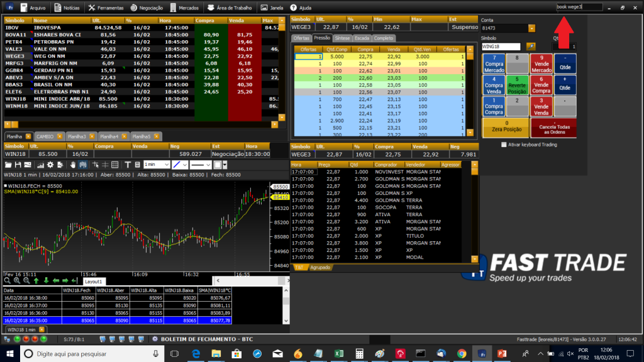Click the status bar gear icon
The width and height of the screenshot is (644, 362).
(155, 339)
